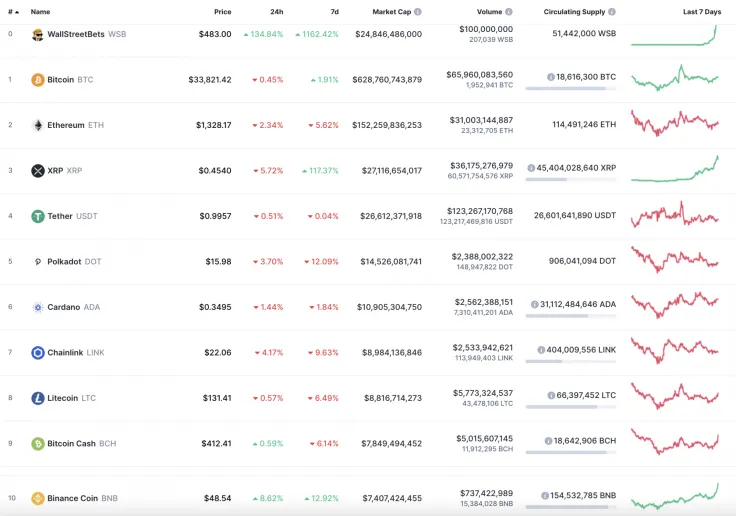Sort table by Volume column header
The height and width of the screenshot is (516, 736).
pos(490,12)
